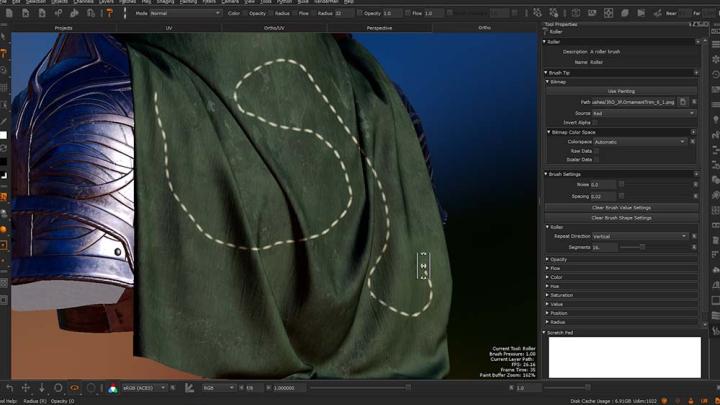Toggle the Scalar Data checkbox
720x405 pixels.
coord(597,160)
